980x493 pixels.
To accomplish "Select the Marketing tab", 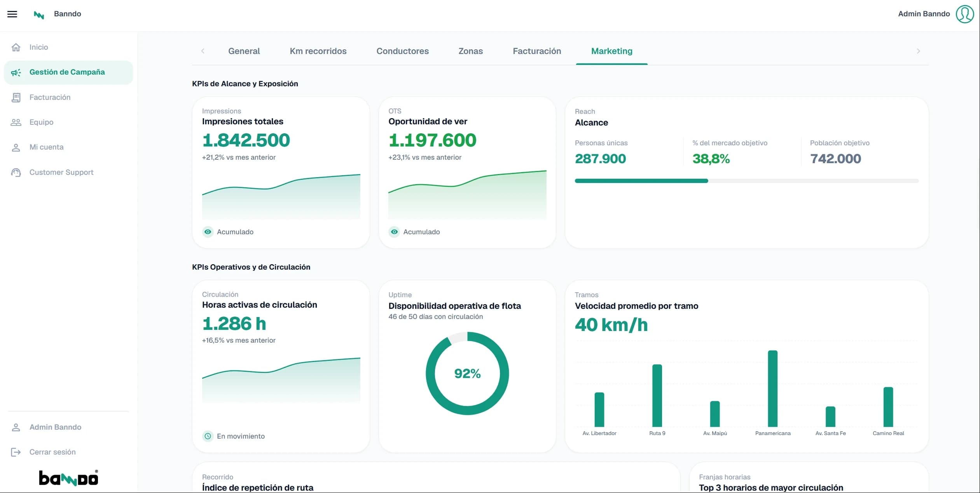I will point(611,51).
